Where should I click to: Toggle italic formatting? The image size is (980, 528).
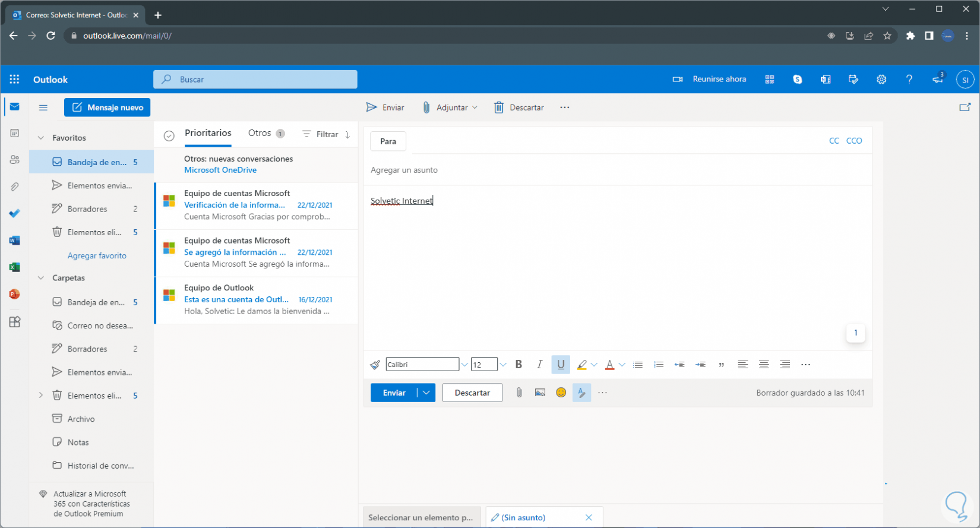pos(539,365)
